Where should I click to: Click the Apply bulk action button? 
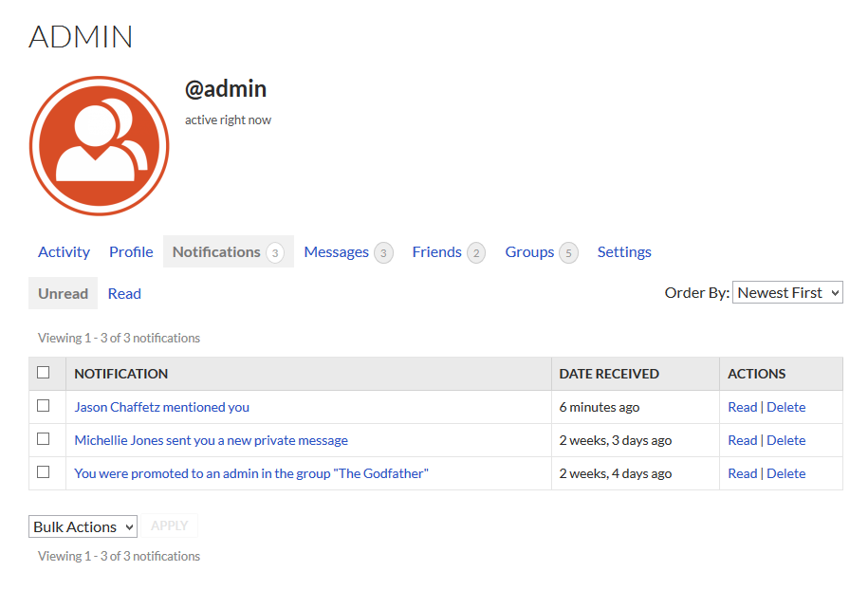point(170,525)
